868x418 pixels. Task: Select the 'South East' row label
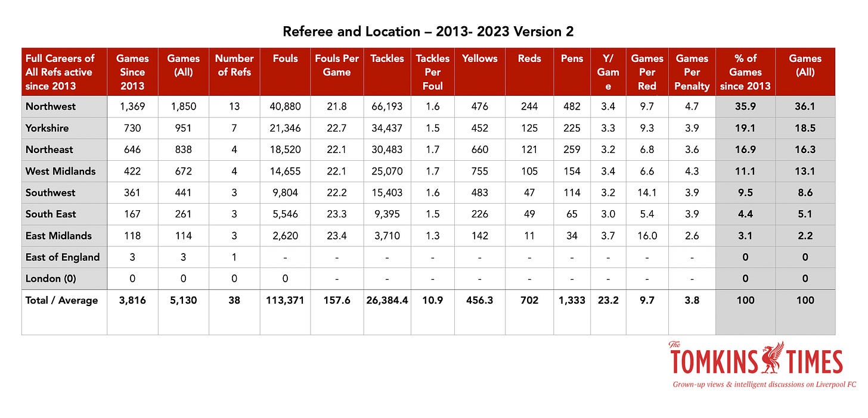[x=51, y=214]
